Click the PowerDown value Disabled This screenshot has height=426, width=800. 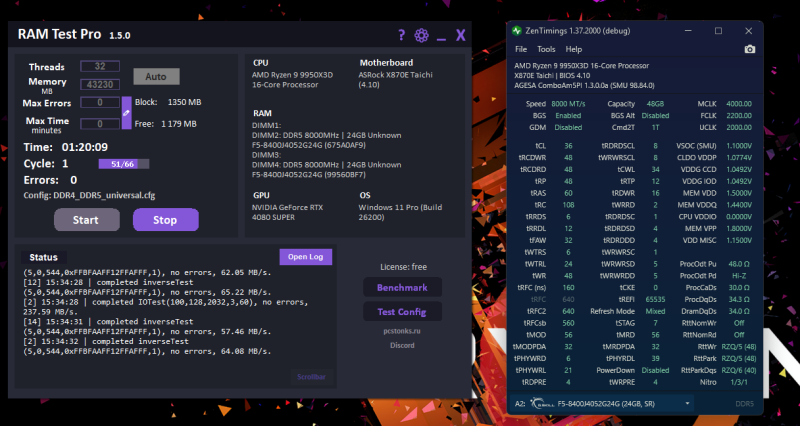(655, 370)
